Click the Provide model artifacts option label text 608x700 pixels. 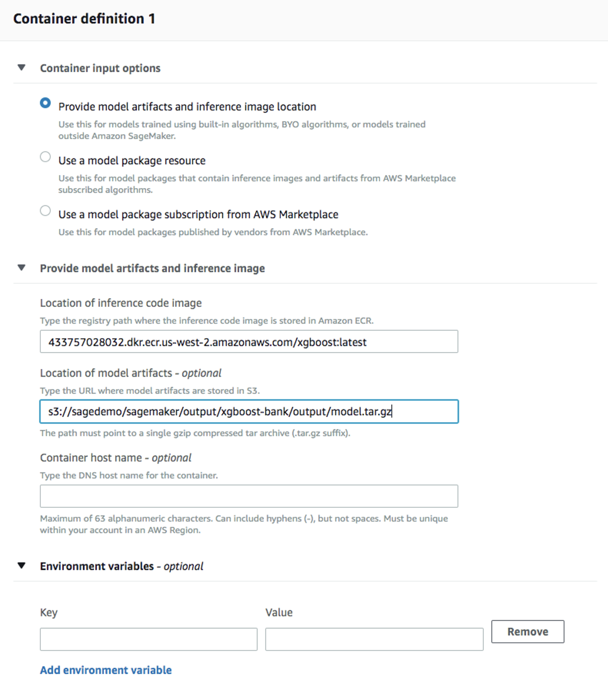click(187, 107)
